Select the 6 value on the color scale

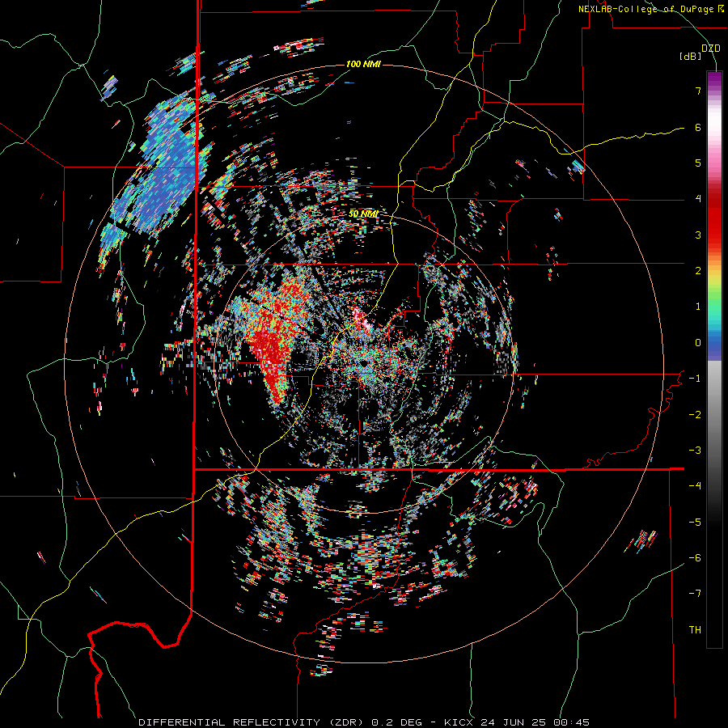pyautogui.click(x=698, y=127)
